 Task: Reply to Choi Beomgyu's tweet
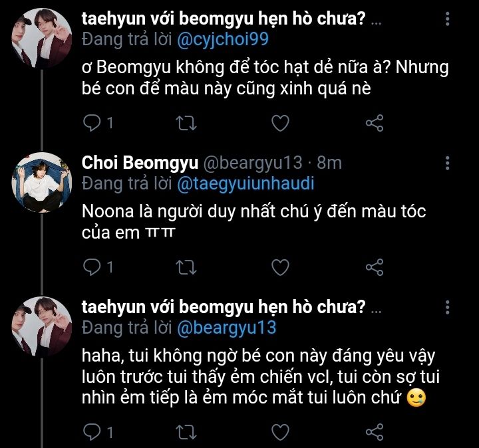tap(92, 267)
